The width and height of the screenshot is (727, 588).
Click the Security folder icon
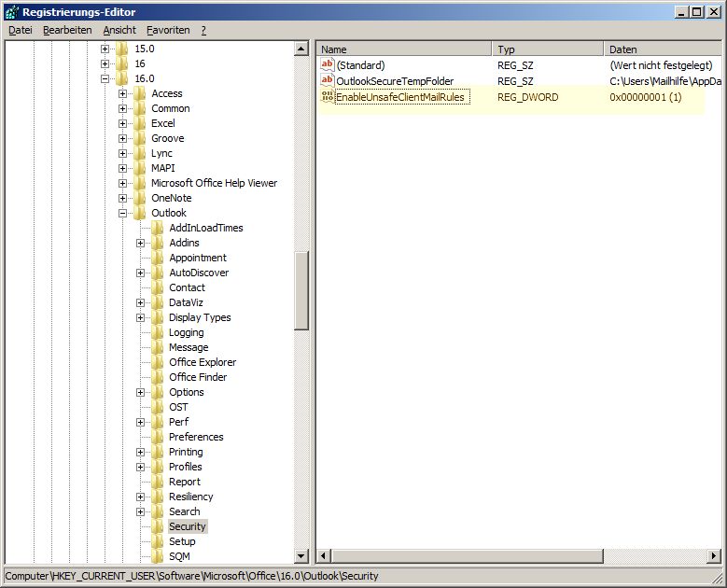pyautogui.click(x=158, y=526)
